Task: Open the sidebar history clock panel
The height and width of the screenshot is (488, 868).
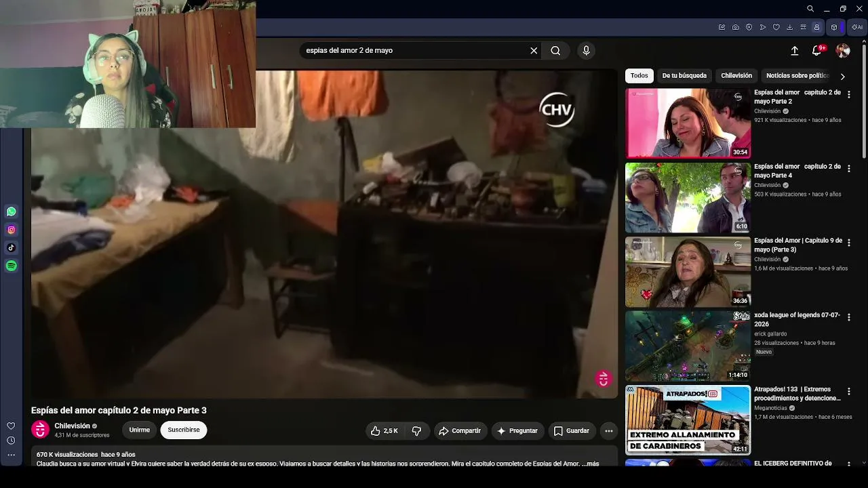Action: pyautogui.click(x=11, y=441)
